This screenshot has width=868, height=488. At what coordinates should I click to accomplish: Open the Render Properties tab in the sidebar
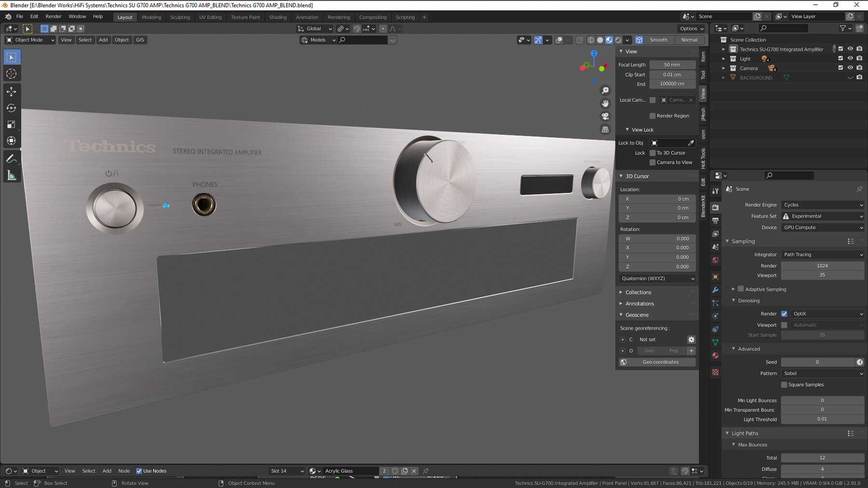click(716, 207)
